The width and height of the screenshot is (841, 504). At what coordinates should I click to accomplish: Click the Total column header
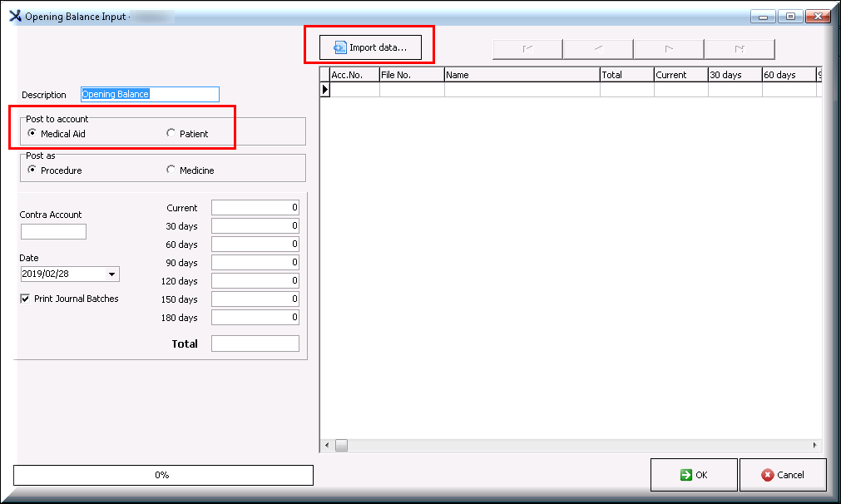pyautogui.click(x=627, y=75)
